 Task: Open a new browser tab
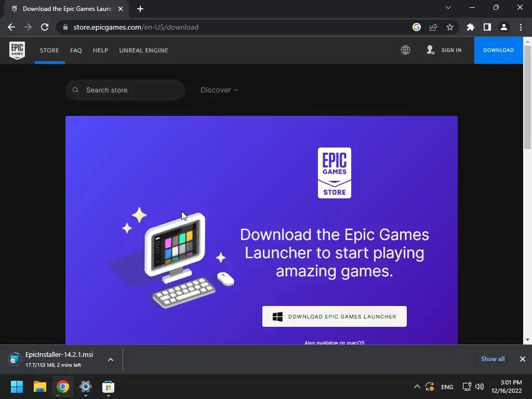point(140,9)
